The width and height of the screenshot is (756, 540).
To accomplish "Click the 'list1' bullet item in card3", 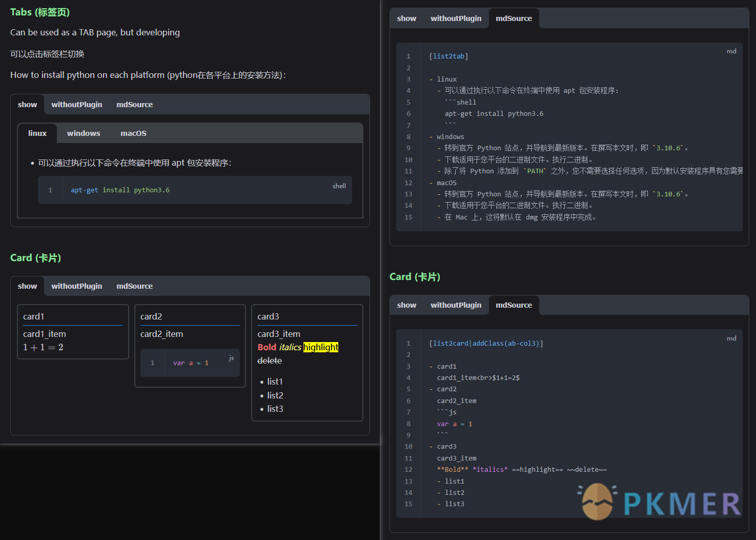I will click(275, 382).
